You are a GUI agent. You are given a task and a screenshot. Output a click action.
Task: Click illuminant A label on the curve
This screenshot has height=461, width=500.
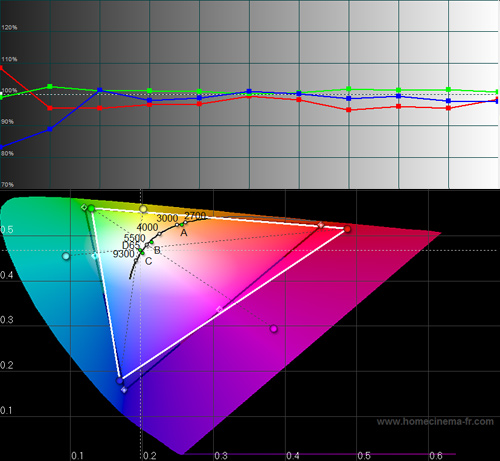(x=184, y=233)
